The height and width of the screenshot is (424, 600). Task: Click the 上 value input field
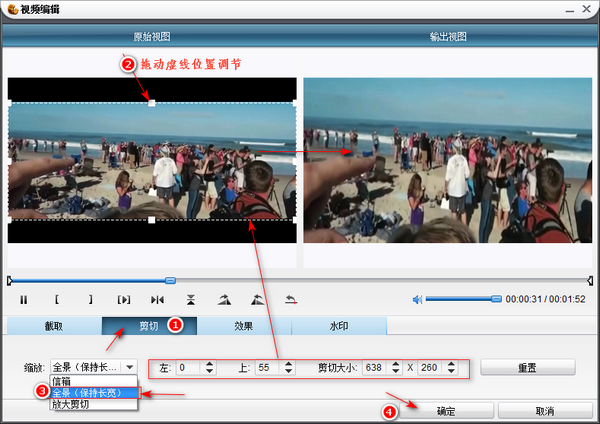(x=269, y=368)
